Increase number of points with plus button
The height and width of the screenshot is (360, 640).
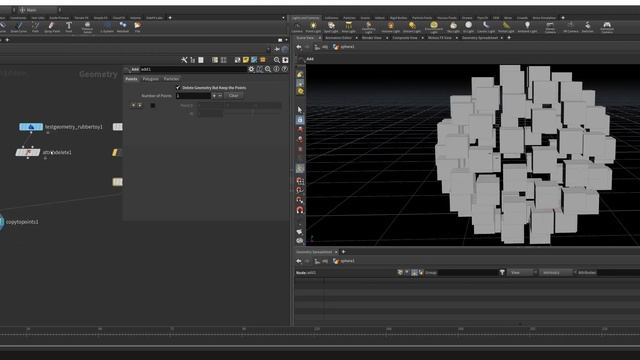click(x=214, y=96)
